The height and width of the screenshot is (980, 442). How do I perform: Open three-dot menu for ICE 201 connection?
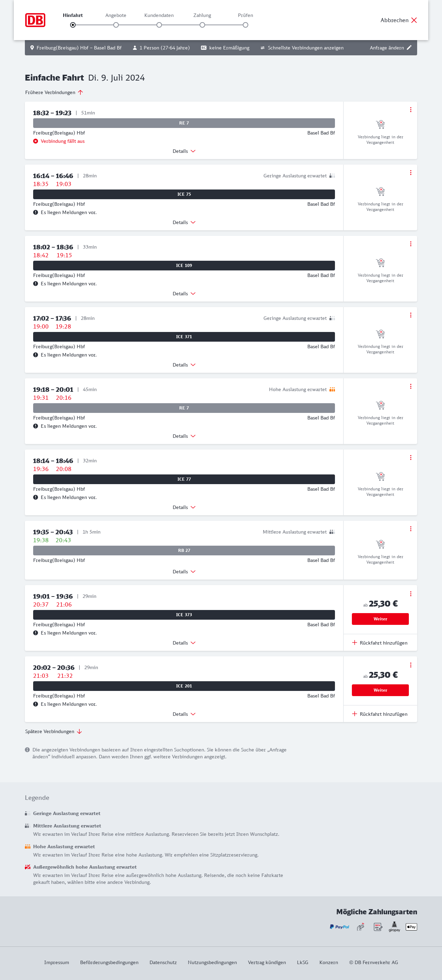[x=411, y=665]
